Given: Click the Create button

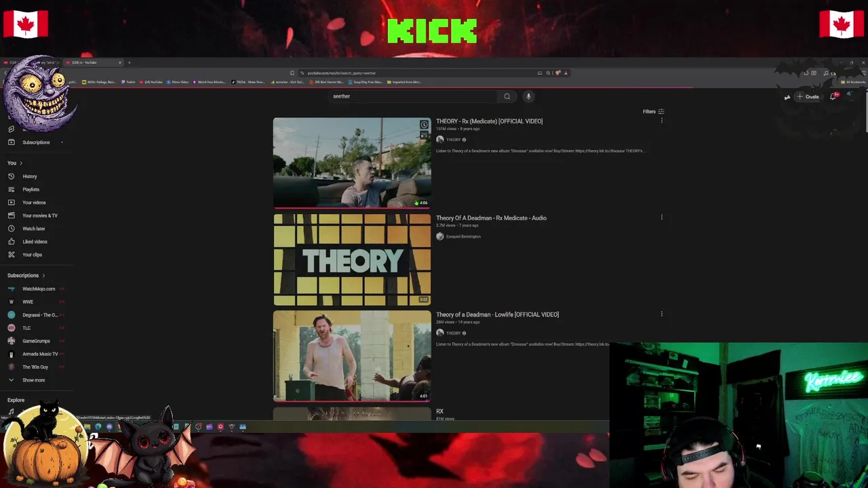Looking at the screenshot, I should (x=808, y=96).
